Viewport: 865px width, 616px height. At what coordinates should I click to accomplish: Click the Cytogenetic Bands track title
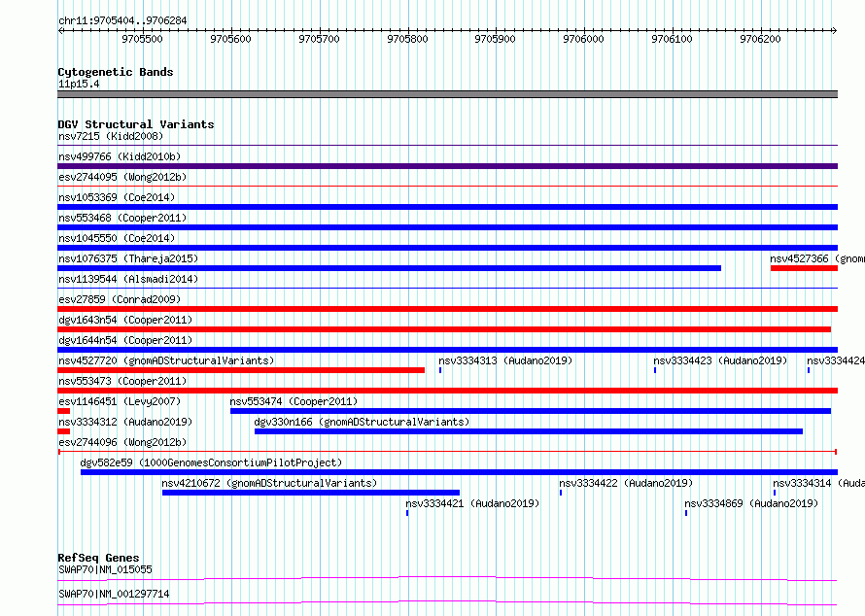116,72
